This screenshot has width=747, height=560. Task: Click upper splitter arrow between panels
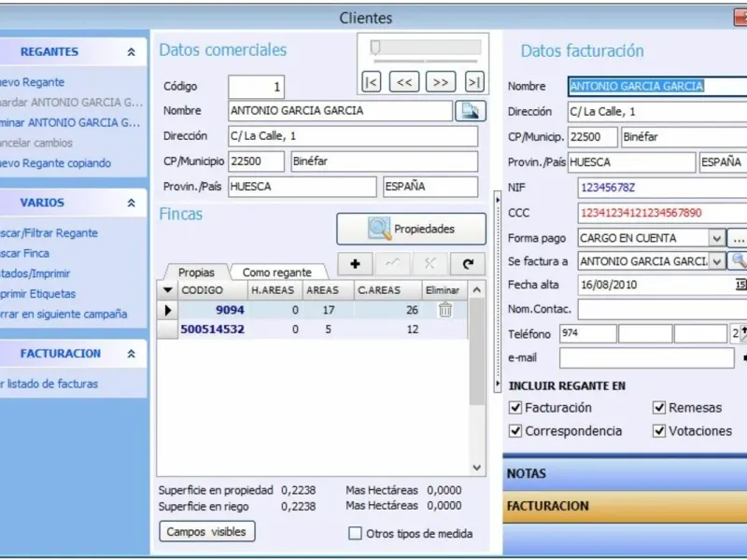[498, 200]
